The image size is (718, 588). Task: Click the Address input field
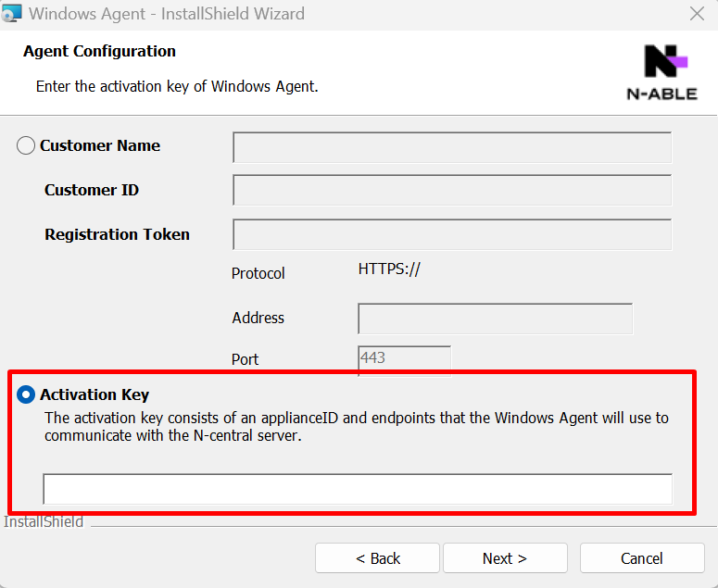coord(495,319)
